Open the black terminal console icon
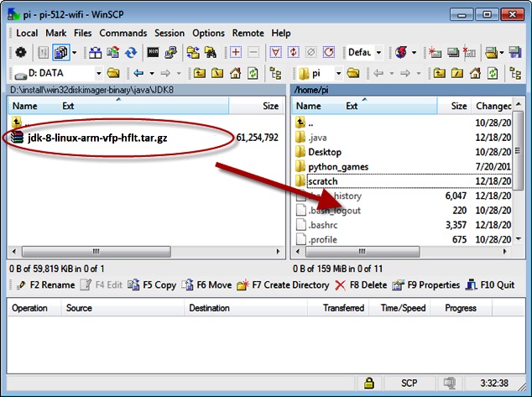The image size is (532, 397). [x=153, y=52]
